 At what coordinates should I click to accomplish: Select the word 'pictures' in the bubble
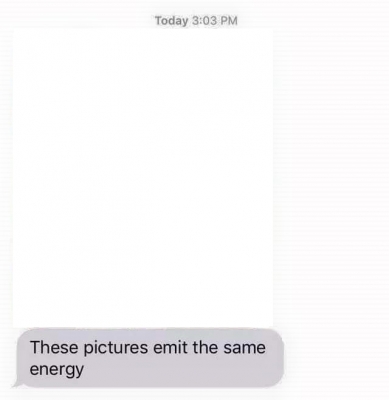(x=115, y=348)
